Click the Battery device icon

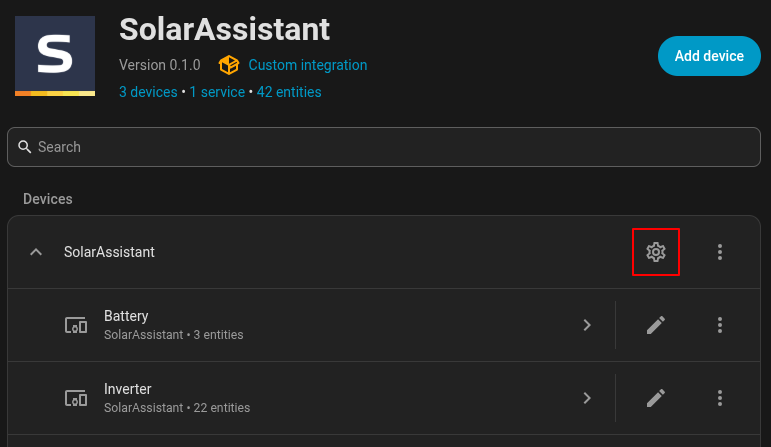pyautogui.click(x=76, y=325)
